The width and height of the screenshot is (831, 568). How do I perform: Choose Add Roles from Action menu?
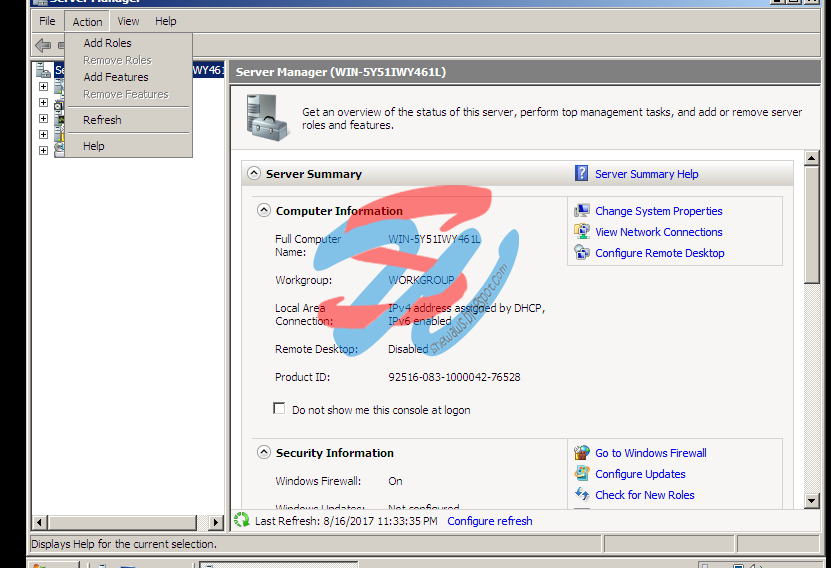pos(108,43)
